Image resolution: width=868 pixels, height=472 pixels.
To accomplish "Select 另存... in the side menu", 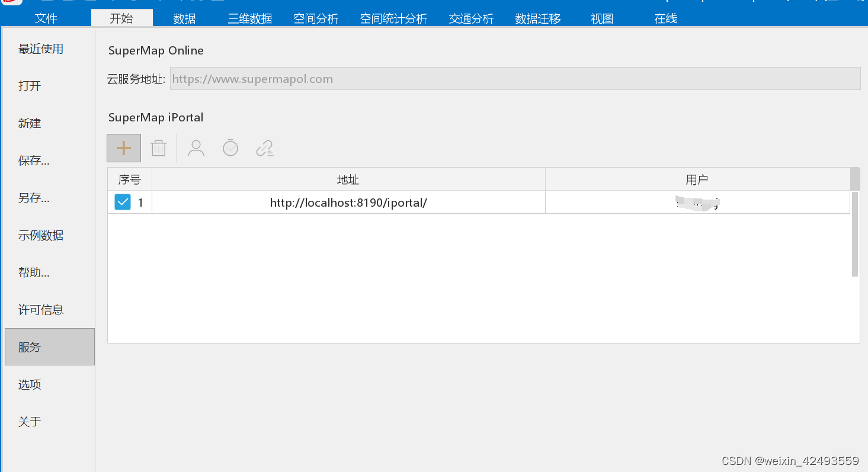I will (x=50, y=198).
